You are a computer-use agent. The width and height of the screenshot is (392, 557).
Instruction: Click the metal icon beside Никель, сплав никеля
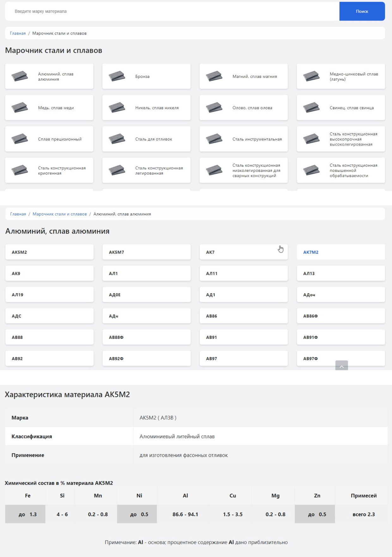tap(117, 108)
